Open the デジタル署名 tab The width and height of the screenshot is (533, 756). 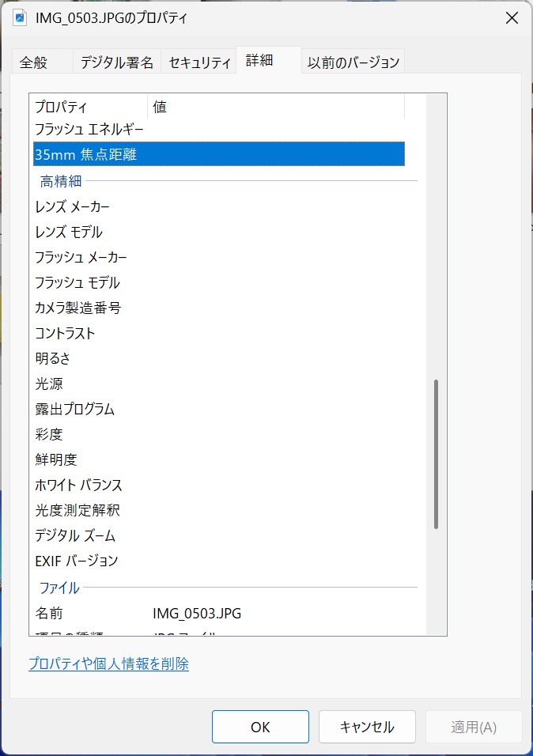(117, 62)
